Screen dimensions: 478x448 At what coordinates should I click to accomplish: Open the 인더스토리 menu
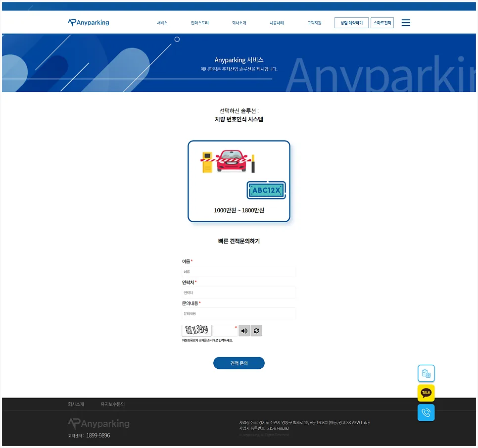200,23
